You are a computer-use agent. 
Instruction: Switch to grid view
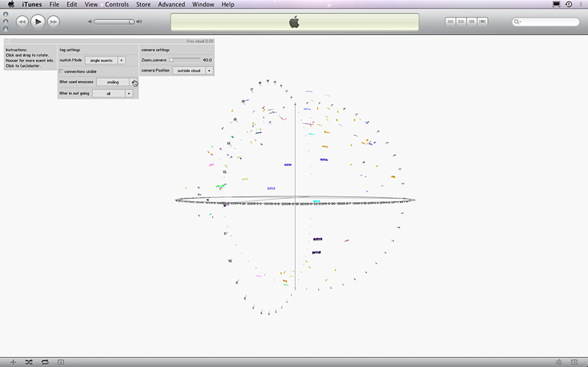pos(472,22)
